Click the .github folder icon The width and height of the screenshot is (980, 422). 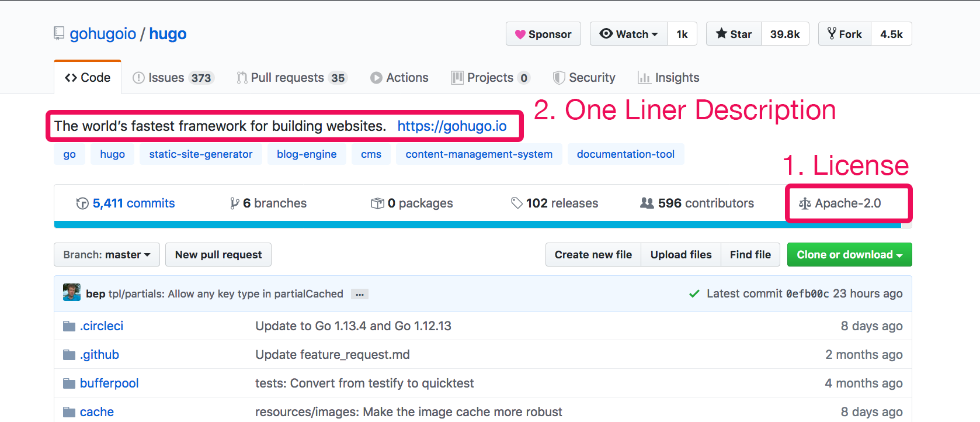tap(69, 355)
